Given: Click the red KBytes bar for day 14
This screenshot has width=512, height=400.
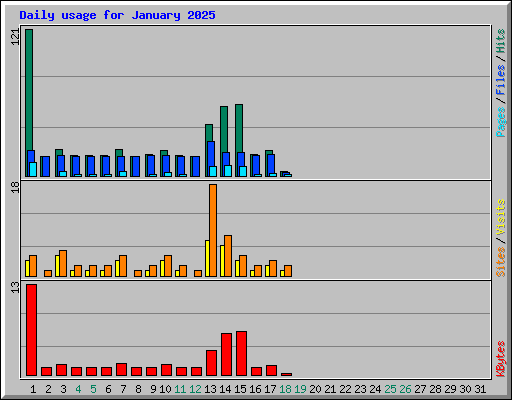Looking at the screenshot, I should click(x=227, y=354).
